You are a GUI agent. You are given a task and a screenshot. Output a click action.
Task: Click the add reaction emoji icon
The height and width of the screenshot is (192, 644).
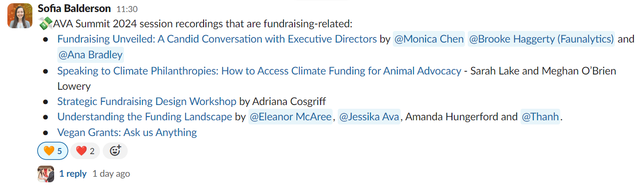pyautogui.click(x=115, y=150)
